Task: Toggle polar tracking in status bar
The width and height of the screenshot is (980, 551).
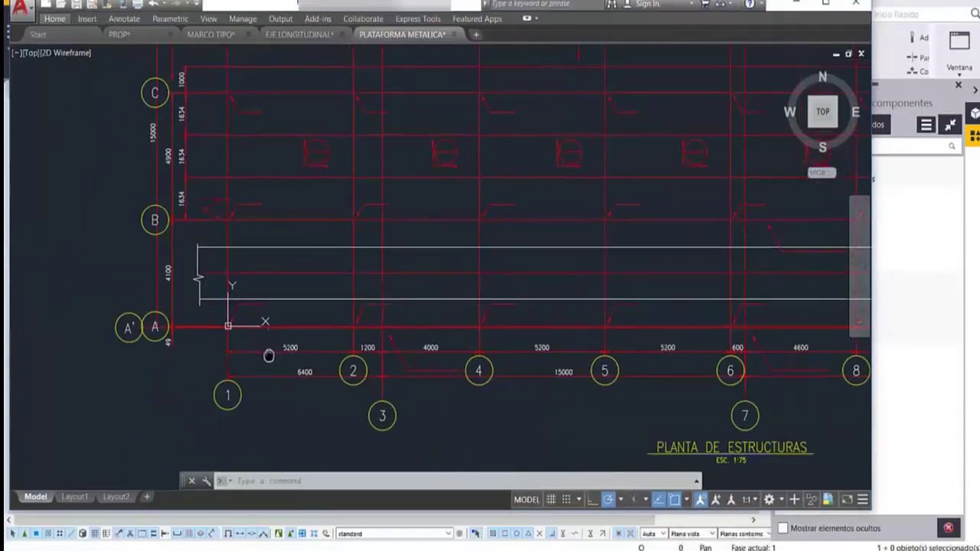Action: (608, 500)
